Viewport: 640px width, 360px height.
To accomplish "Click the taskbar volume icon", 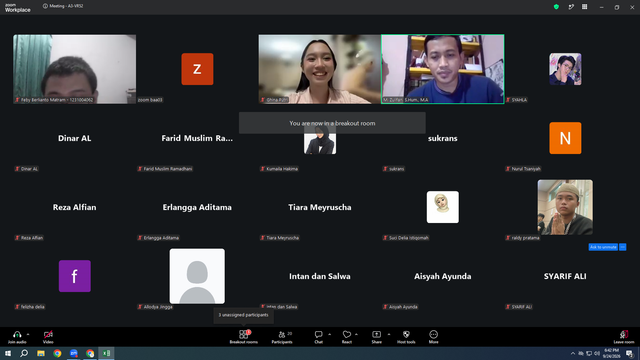I will [597, 353].
